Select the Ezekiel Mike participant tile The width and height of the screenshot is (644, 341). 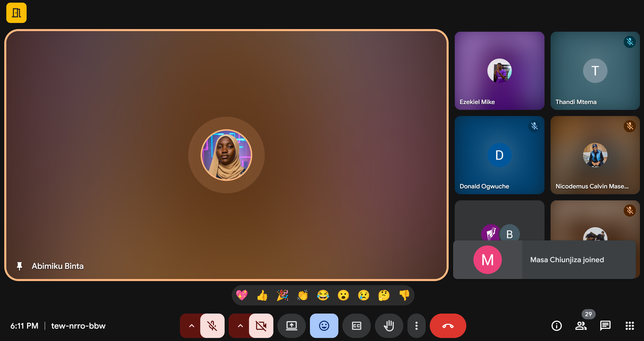pos(499,71)
